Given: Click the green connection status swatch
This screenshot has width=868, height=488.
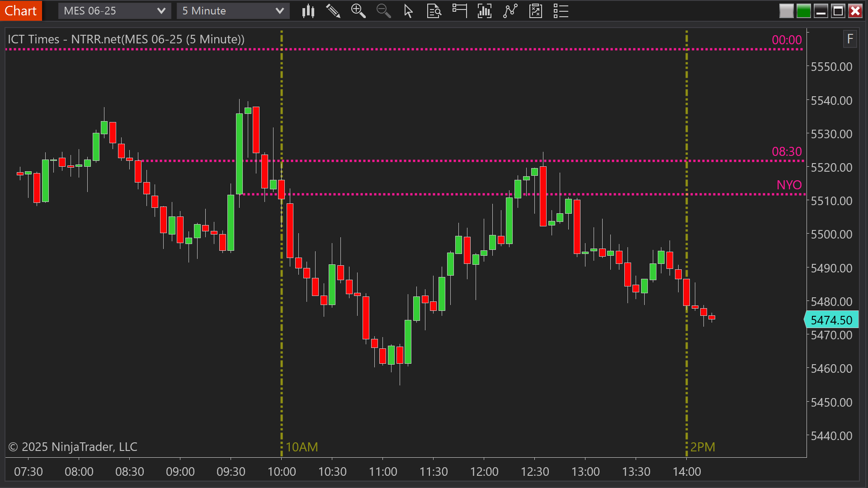Looking at the screenshot, I should [804, 11].
